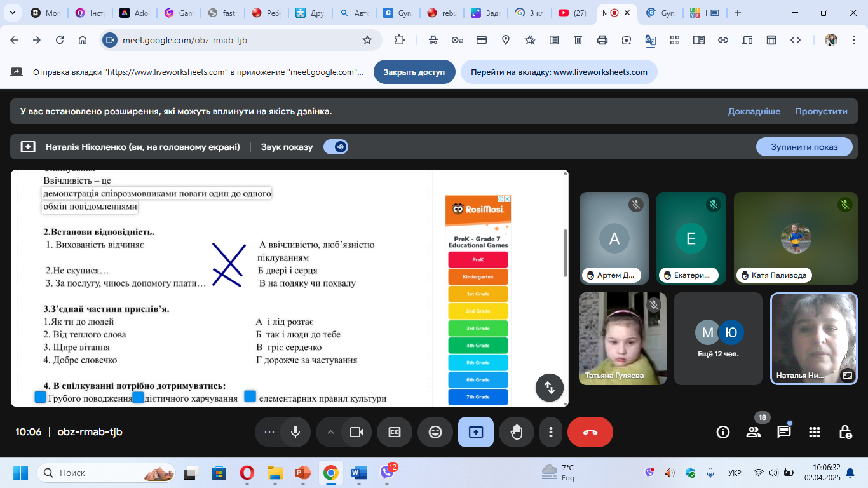Open host controls lock icon
Screen dimensions: 868x488
pos(845,432)
